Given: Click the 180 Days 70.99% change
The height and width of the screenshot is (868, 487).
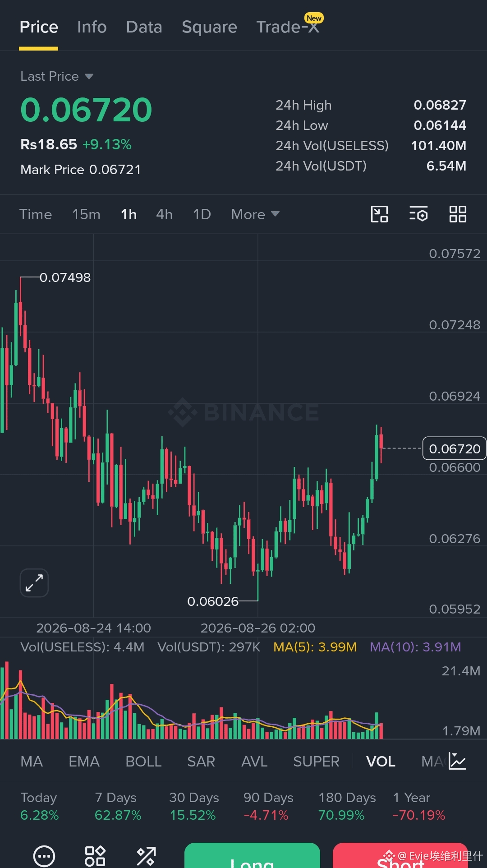Looking at the screenshot, I should click(347, 807).
